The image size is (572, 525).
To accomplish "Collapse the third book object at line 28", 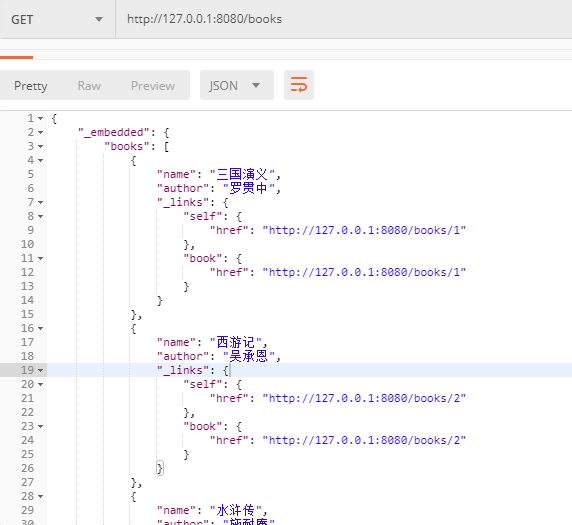I will click(40, 496).
